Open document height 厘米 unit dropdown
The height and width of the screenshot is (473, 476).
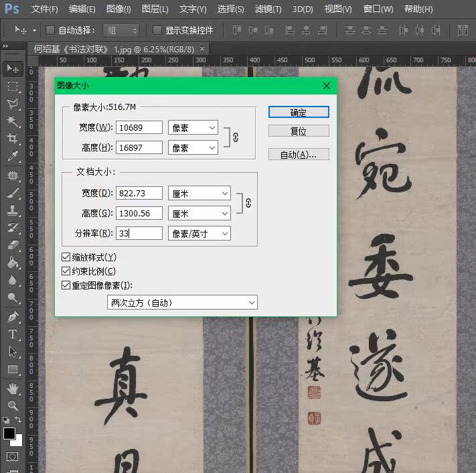pyautogui.click(x=200, y=213)
